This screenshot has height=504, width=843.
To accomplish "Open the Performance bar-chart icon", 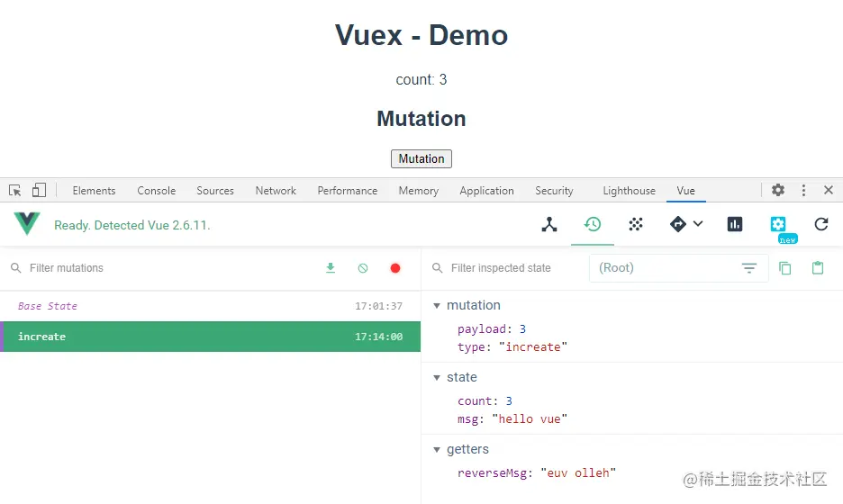I will tap(735, 225).
